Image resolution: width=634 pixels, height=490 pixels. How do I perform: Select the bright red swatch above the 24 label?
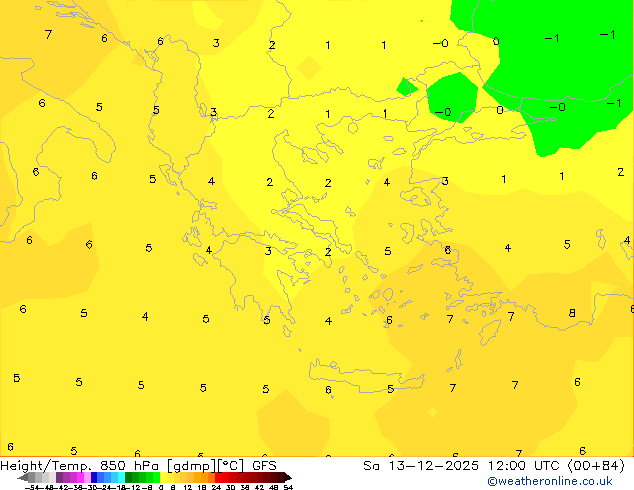click(x=218, y=477)
